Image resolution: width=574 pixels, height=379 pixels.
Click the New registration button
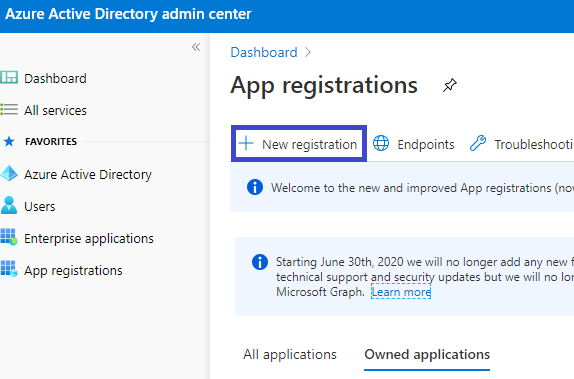click(299, 144)
